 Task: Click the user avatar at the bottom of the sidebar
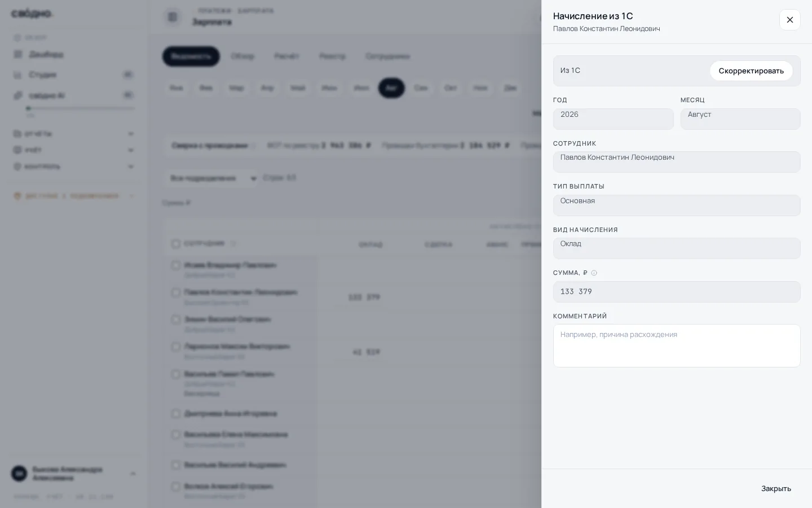point(19,474)
